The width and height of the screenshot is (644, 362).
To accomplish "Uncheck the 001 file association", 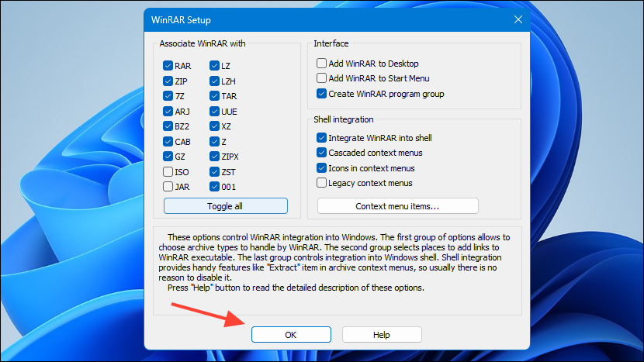I will point(214,187).
